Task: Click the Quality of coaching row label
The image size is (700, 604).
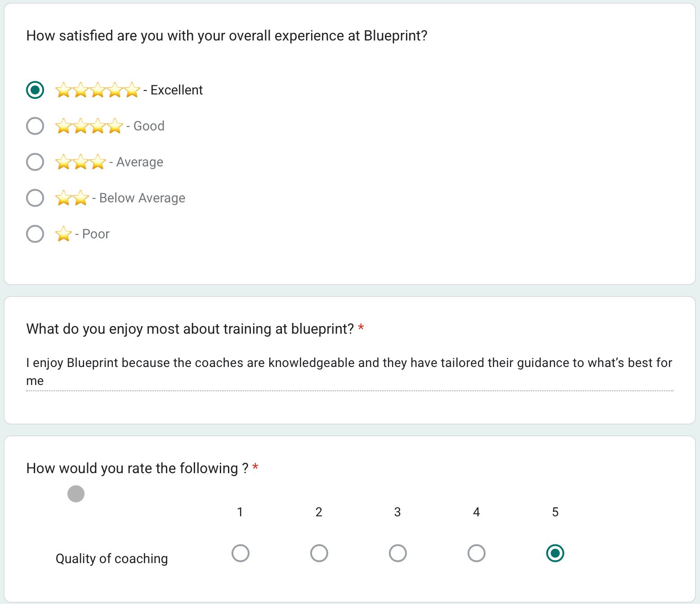Action: (x=111, y=559)
